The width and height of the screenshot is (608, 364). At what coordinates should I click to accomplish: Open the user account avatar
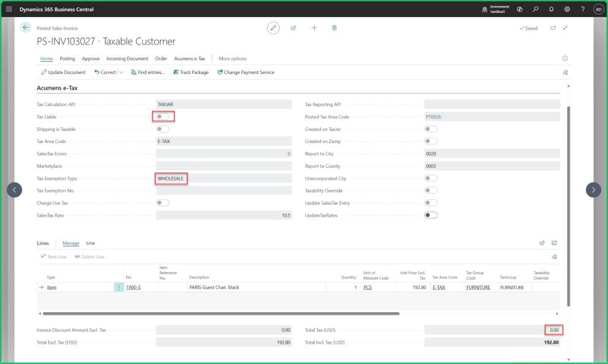599,9
